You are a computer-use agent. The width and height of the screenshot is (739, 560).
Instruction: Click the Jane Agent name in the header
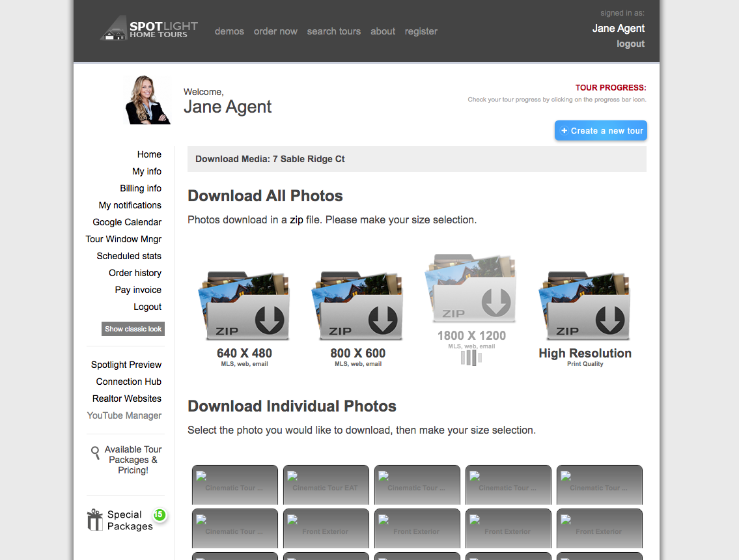tap(619, 28)
